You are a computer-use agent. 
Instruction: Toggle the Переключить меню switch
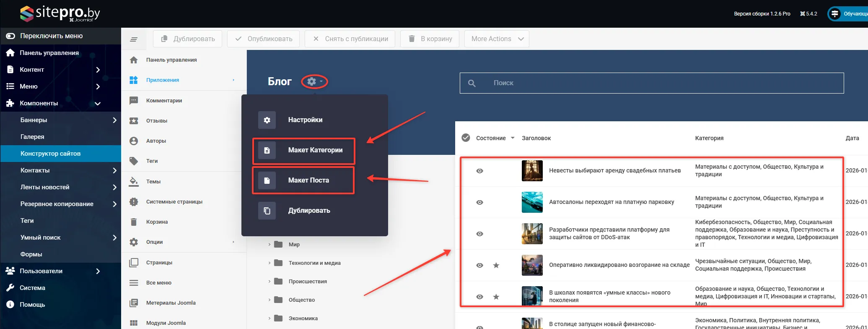(x=10, y=36)
